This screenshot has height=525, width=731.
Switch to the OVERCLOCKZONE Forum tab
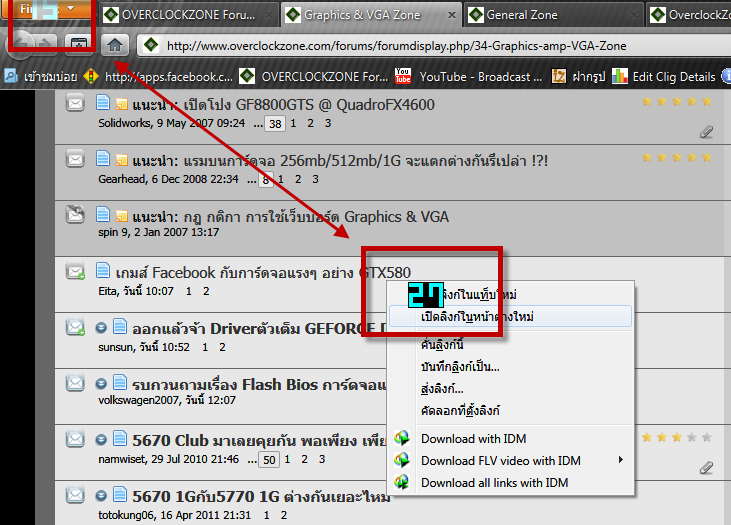(188, 15)
